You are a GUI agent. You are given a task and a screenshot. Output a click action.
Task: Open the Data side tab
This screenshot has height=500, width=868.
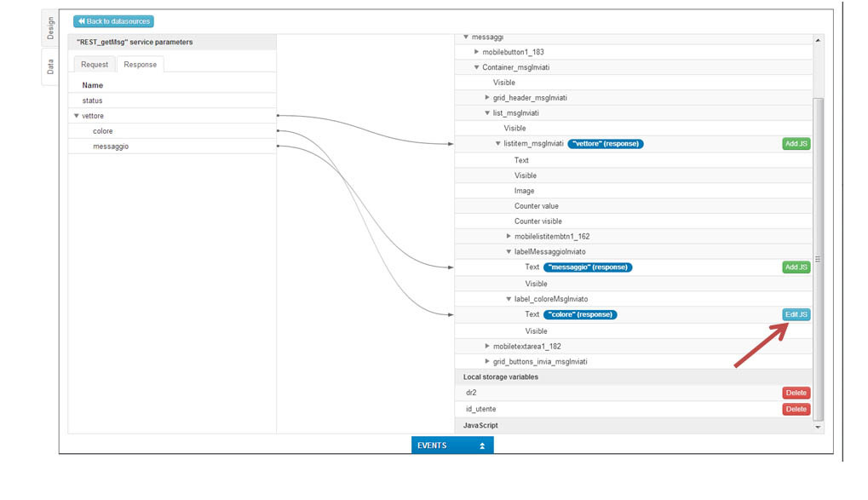point(50,67)
